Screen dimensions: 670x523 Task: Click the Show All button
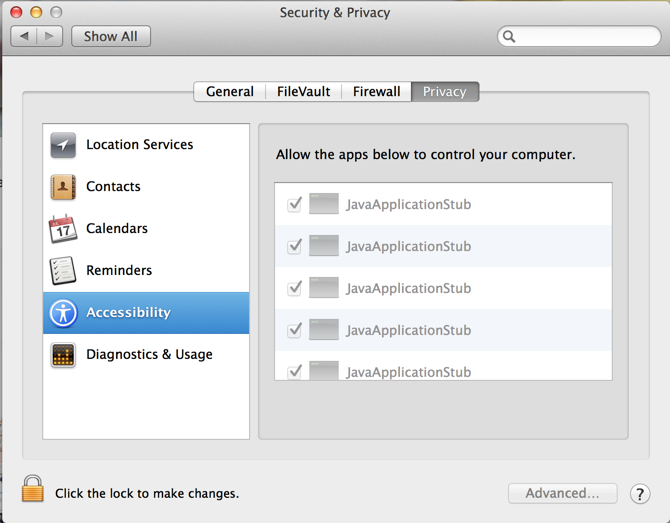click(x=111, y=36)
